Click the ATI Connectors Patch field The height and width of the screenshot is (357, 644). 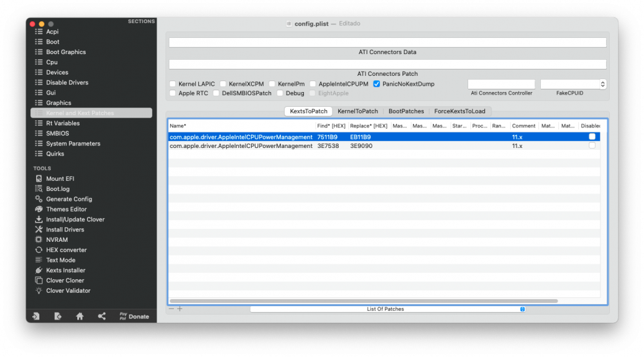(387, 64)
